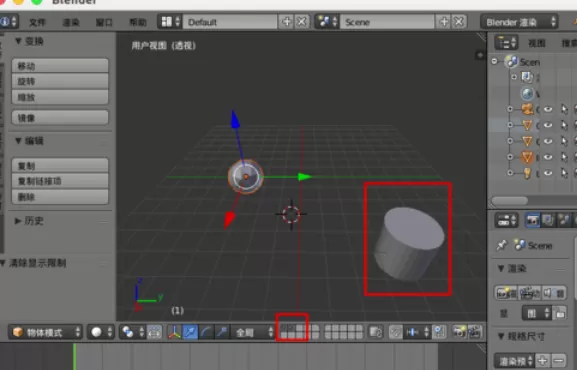
Task: Select the translate manipulator arrow icon
Action: (x=190, y=332)
